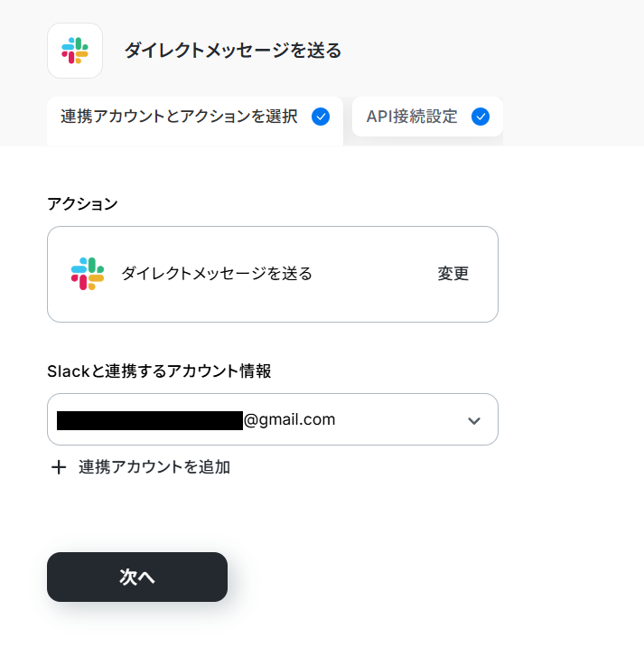Click the @gmail.com text in the account field

point(290,419)
